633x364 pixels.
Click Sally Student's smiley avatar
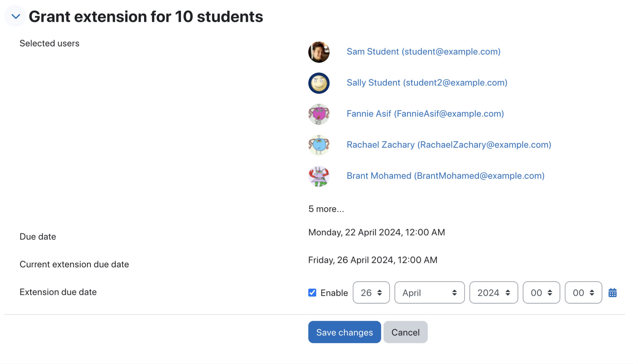319,83
